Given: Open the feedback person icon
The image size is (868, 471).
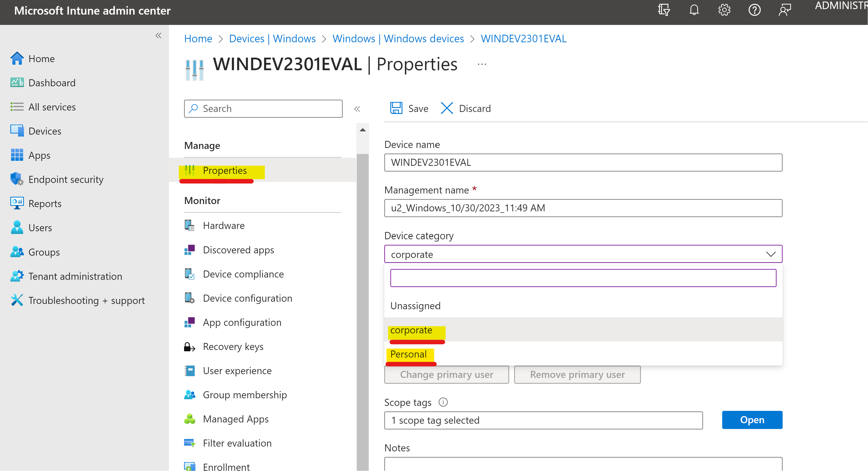Looking at the screenshot, I should (785, 10).
